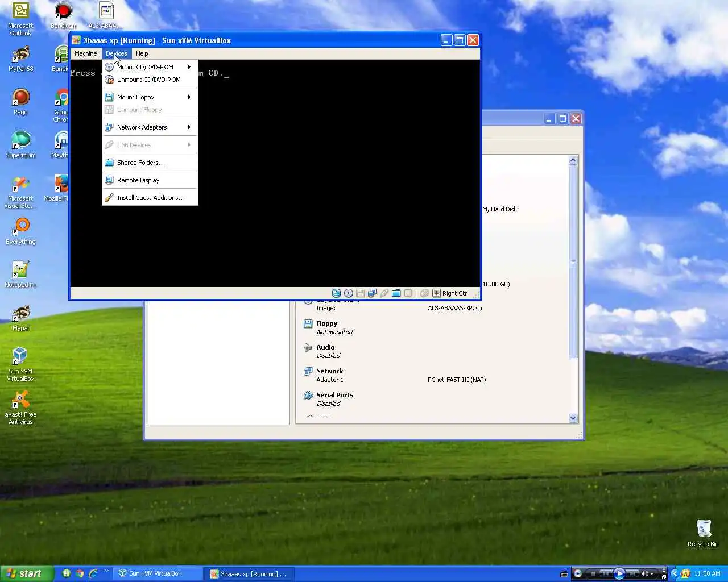Select the Bandicam desktop icon
Screen dimensions: 728x582
point(63,16)
